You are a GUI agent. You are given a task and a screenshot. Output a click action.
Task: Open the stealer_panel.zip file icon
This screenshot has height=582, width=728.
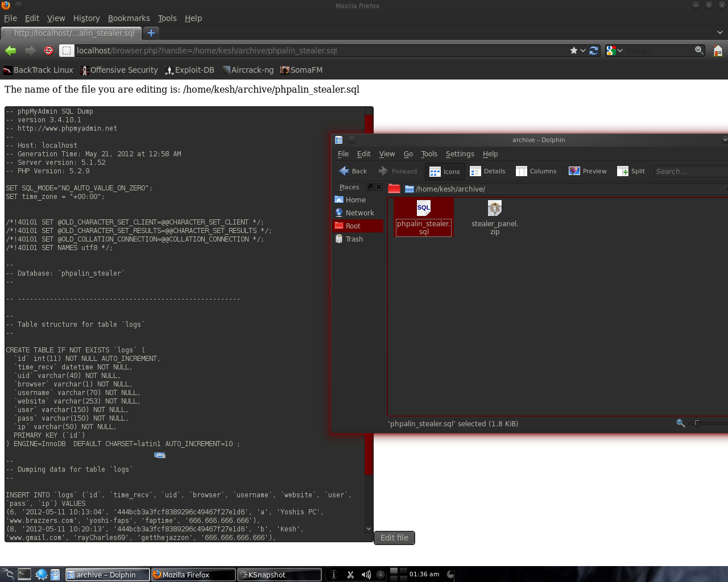494,209
